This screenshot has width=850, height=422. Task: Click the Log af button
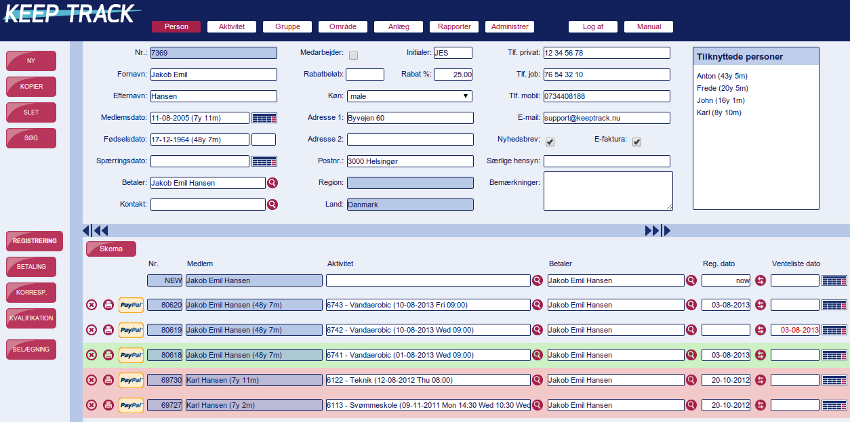tap(593, 27)
